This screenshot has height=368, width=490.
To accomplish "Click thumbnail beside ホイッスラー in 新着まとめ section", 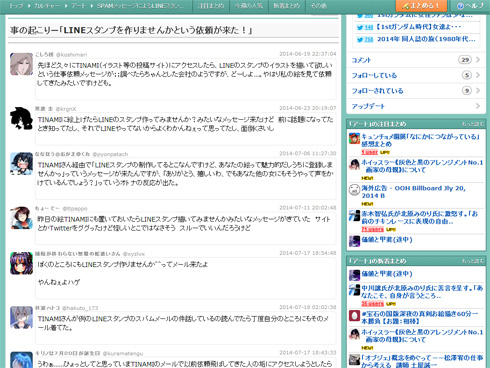I will (x=354, y=334).
